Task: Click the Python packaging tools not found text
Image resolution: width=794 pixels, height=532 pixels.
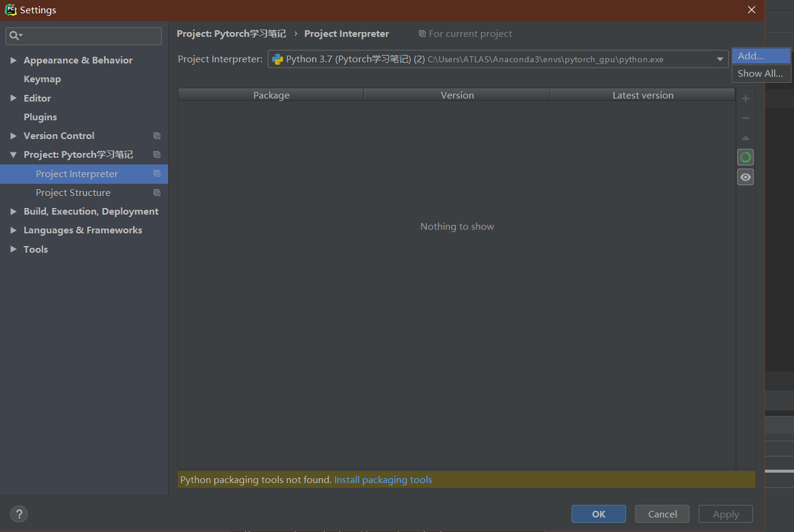Action: (256, 480)
